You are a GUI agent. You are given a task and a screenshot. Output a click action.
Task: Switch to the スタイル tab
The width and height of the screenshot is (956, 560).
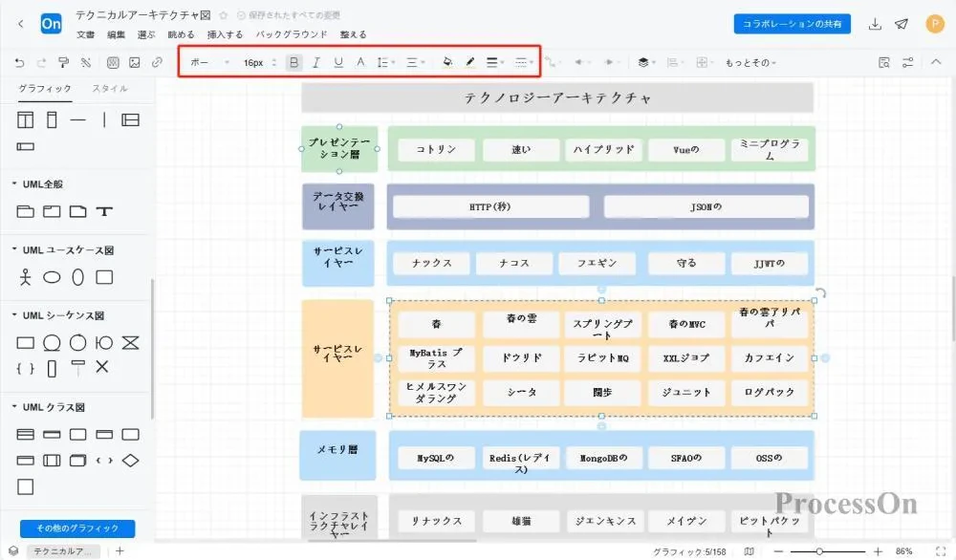112,88
